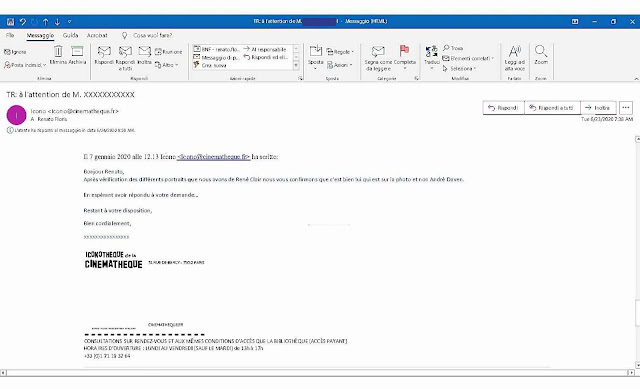The width and height of the screenshot is (640, 389).
Task: Open Azioni rapide dialog launcher
Action: click(300, 78)
